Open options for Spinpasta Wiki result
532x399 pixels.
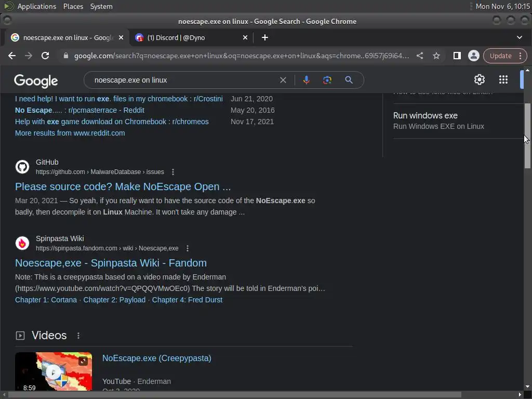[187, 248]
